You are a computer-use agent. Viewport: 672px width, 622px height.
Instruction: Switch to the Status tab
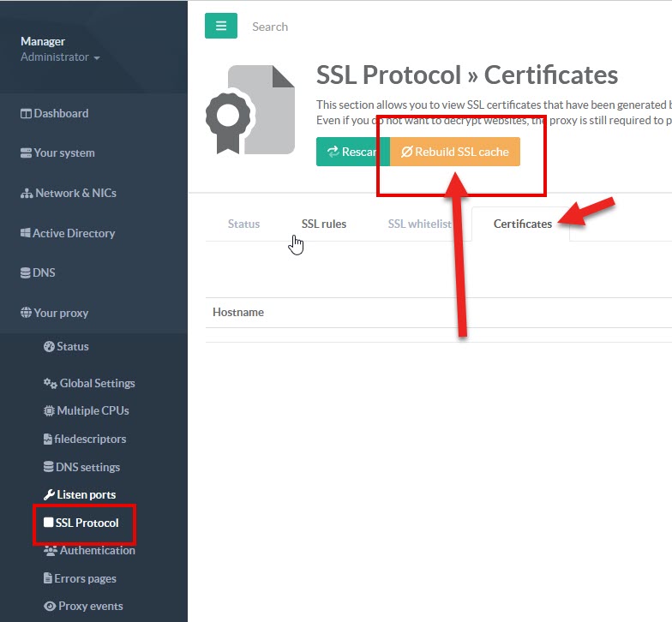(x=243, y=224)
